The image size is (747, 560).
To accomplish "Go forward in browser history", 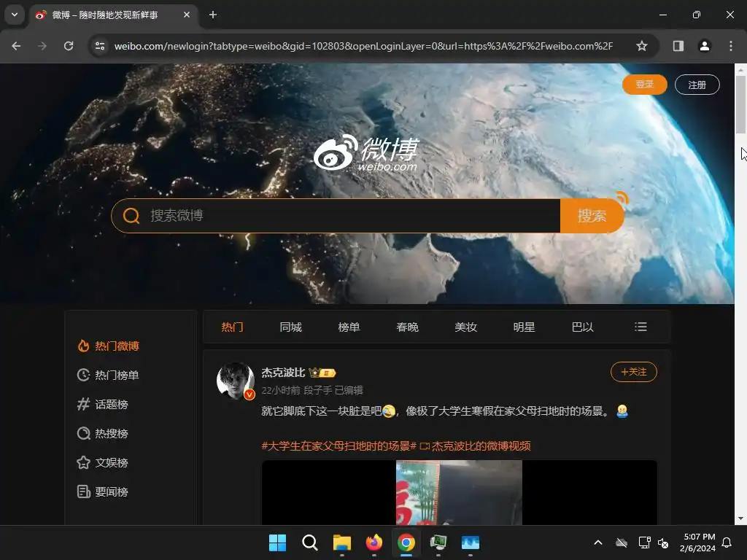I will [42, 46].
